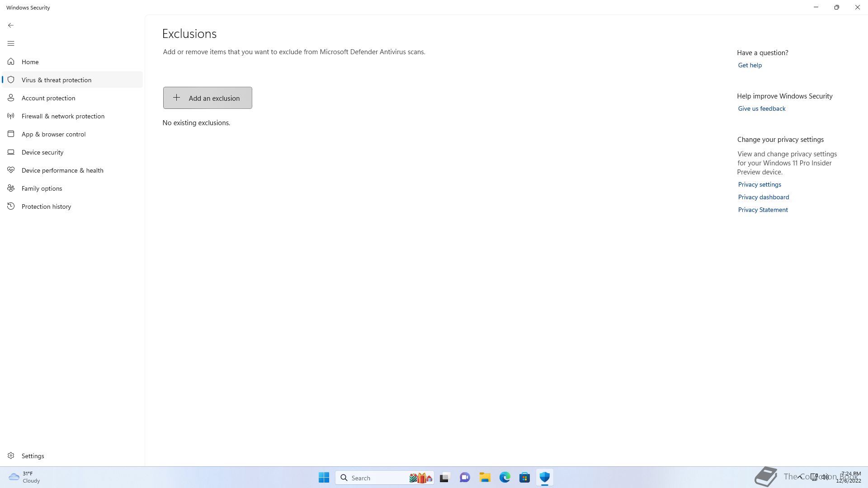Open Task View from the taskbar
Viewport: 868px width, 488px height.
click(444, 478)
